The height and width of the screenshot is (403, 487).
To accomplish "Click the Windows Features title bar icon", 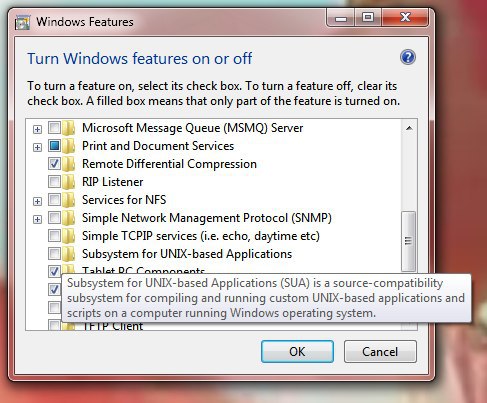I will point(23,22).
